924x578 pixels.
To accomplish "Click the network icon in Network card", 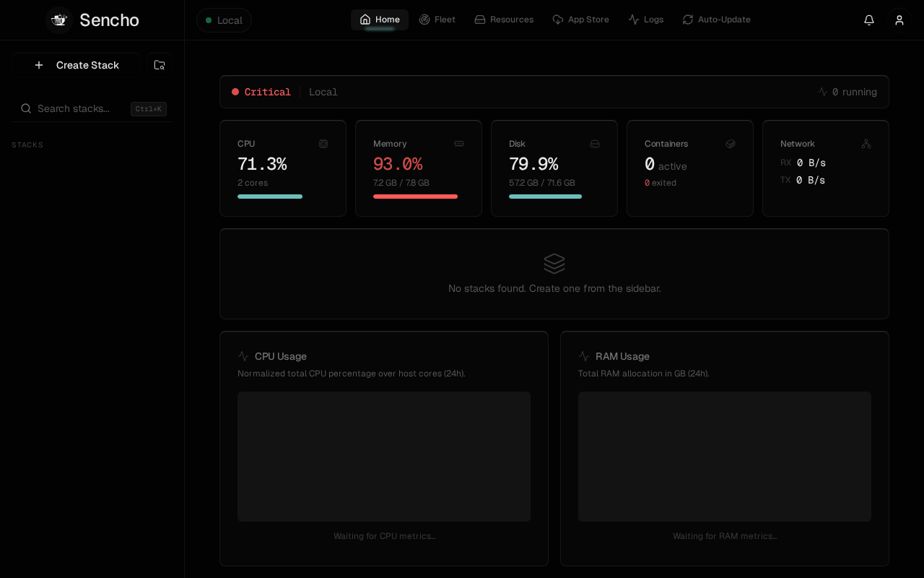I will (x=866, y=144).
